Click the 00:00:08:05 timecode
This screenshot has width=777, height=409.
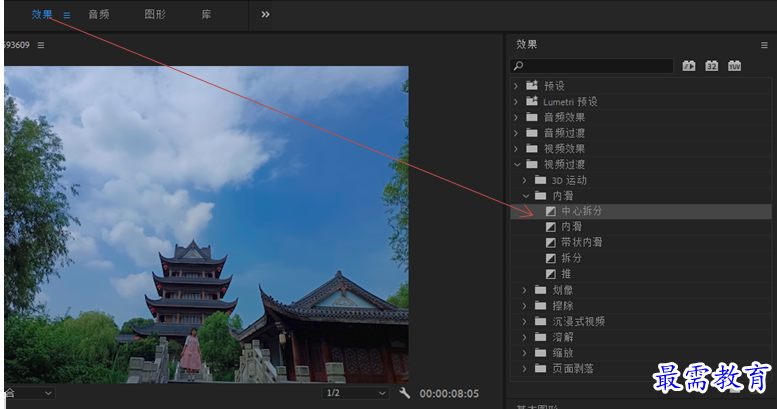point(449,394)
